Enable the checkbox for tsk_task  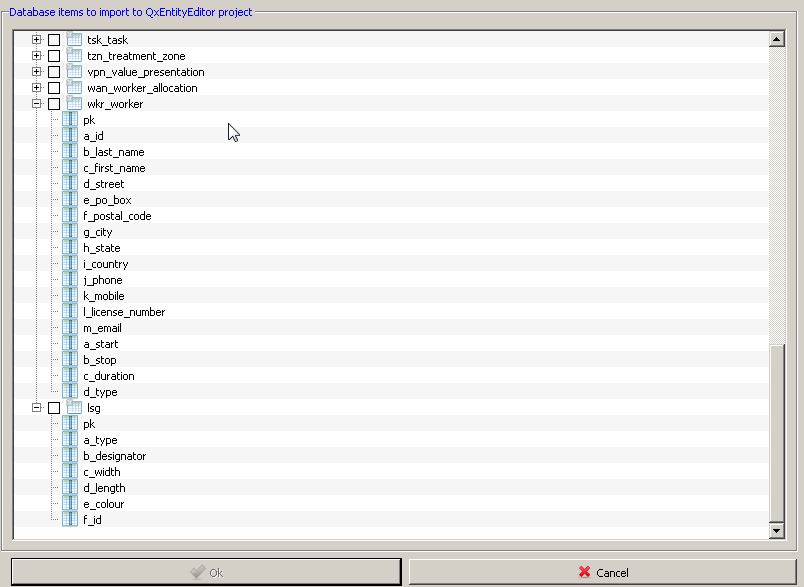pyautogui.click(x=56, y=40)
